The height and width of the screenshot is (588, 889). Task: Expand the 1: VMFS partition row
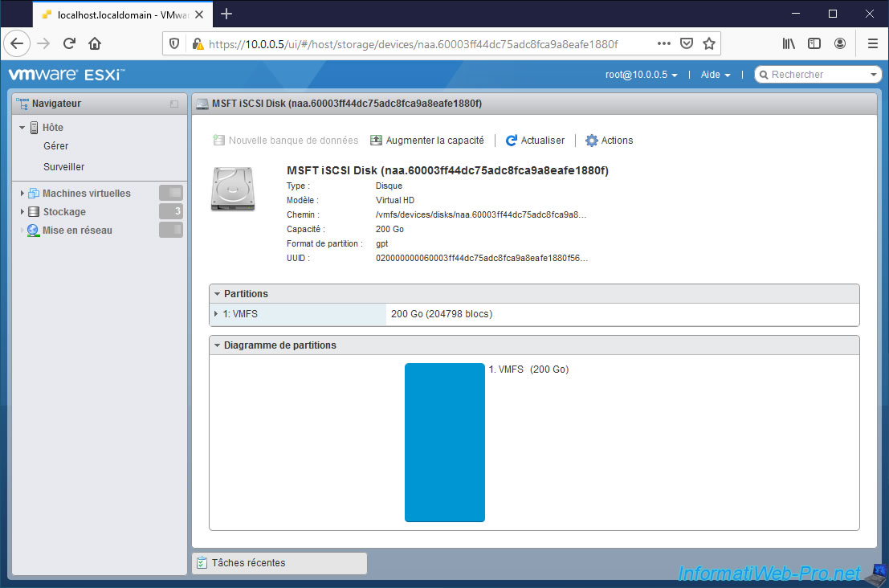point(216,313)
